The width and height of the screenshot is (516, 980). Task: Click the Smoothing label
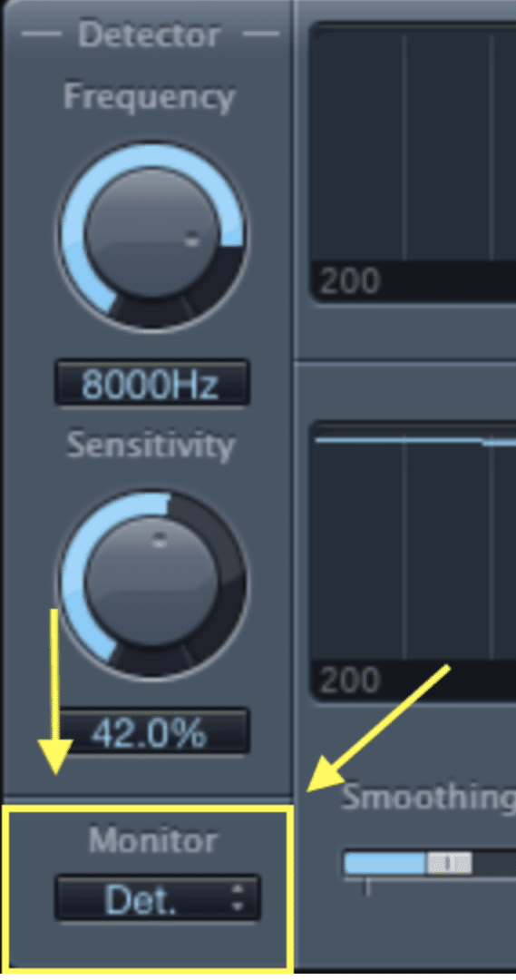(429, 799)
